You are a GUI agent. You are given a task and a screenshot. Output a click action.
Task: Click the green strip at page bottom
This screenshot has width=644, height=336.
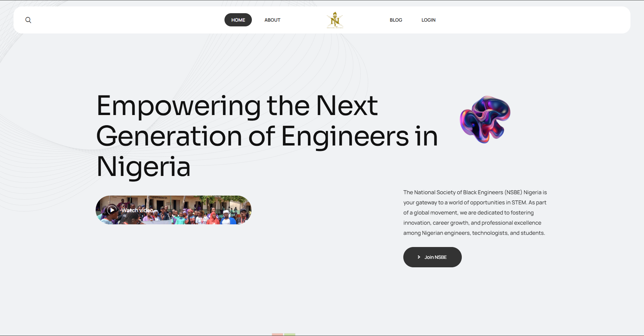click(x=290, y=334)
